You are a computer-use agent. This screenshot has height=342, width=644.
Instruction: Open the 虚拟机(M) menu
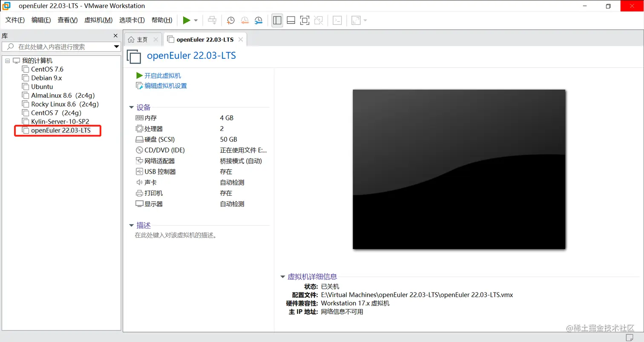[x=98, y=20]
